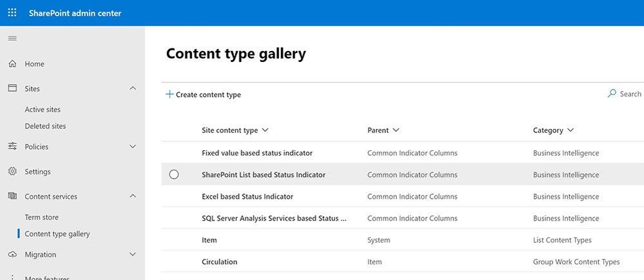Open the Site content type column dropdown

[x=265, y=130]
